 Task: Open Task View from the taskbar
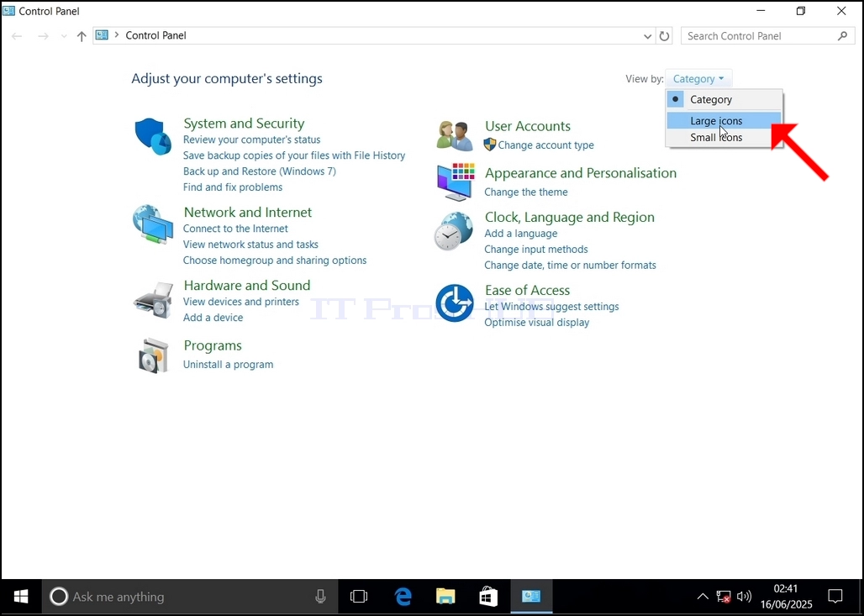pos(359,597)
